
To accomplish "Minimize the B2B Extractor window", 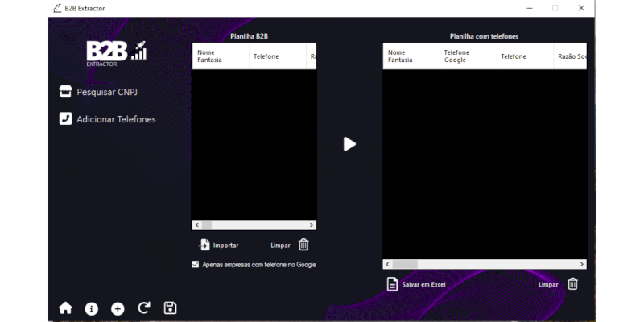I will 530,8.
